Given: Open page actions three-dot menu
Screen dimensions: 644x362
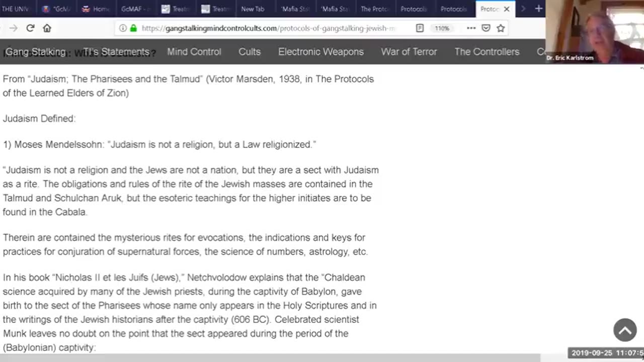Looking at the screenshot, I should 471,28.
